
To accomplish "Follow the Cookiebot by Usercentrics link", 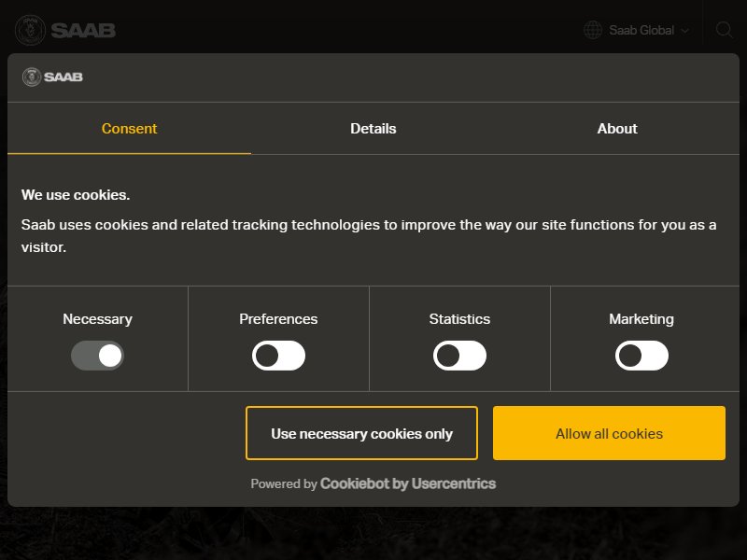I will point(408,483).
